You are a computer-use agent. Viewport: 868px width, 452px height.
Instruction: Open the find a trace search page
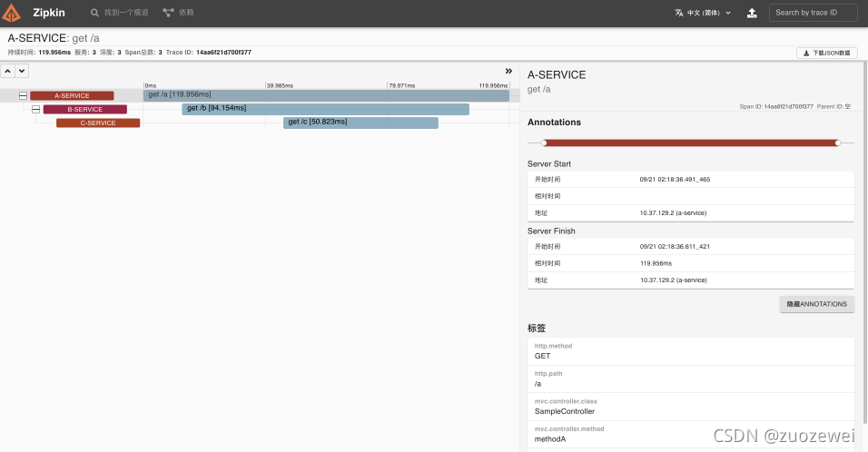(x=120, y=12)
